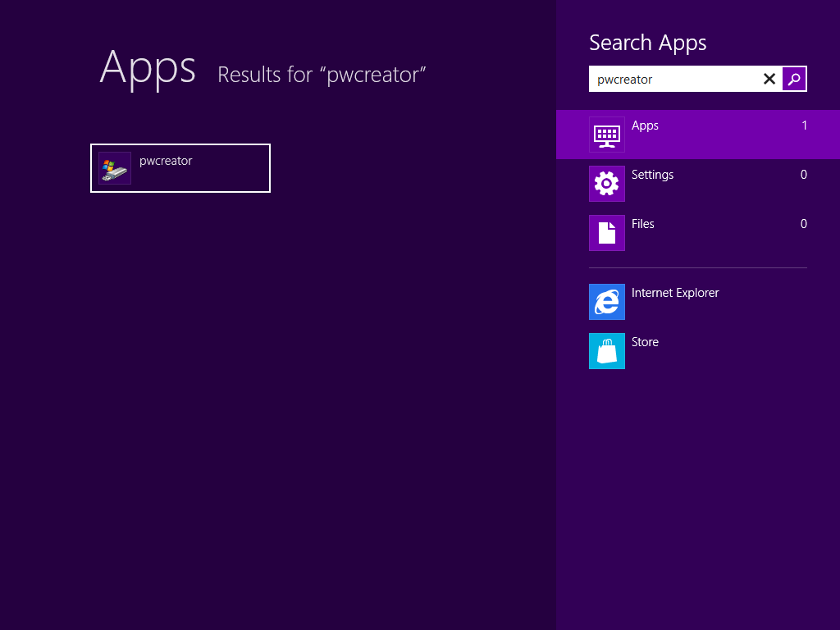Click the pwcreator result name text
The height and width of the screenshot is (630, 840).
[x=166, y=161]
